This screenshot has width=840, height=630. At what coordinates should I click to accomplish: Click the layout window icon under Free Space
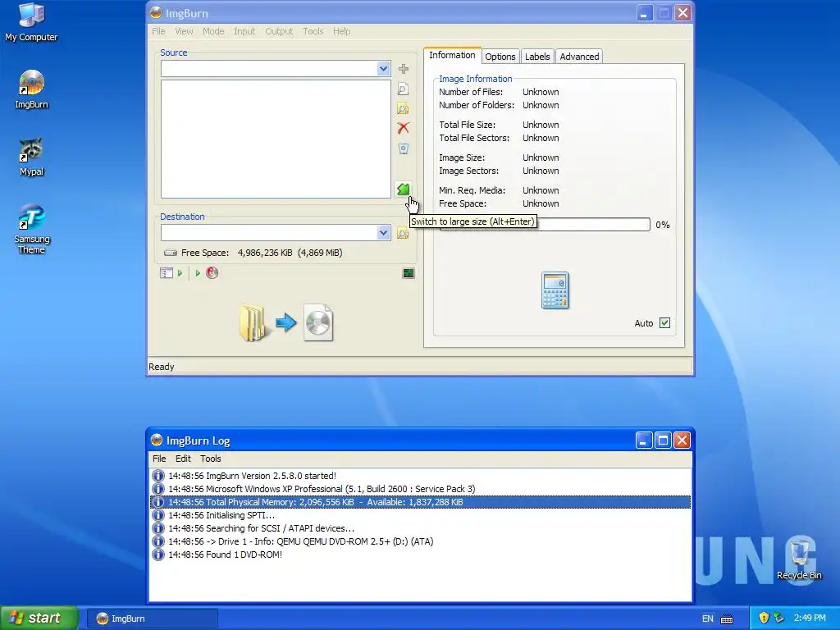tap(166, 273)
